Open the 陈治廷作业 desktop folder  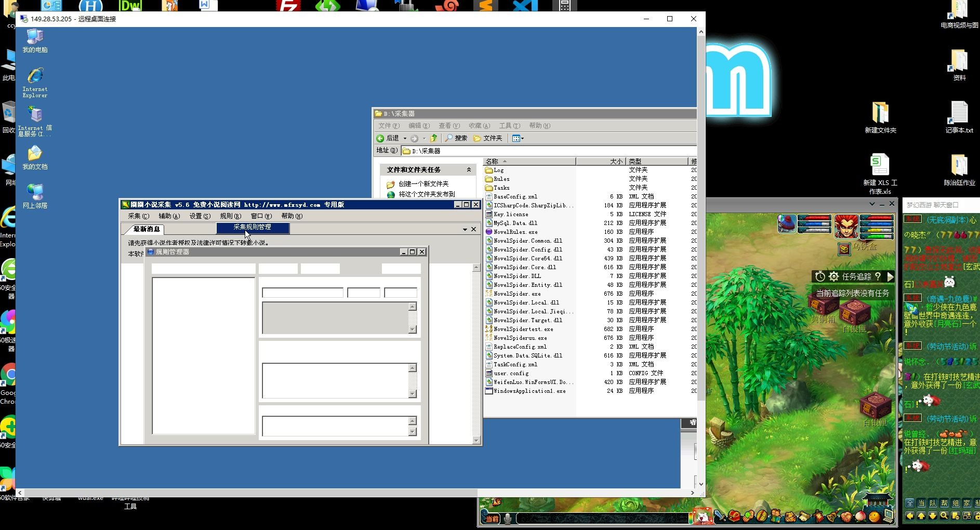click(959, 169)
